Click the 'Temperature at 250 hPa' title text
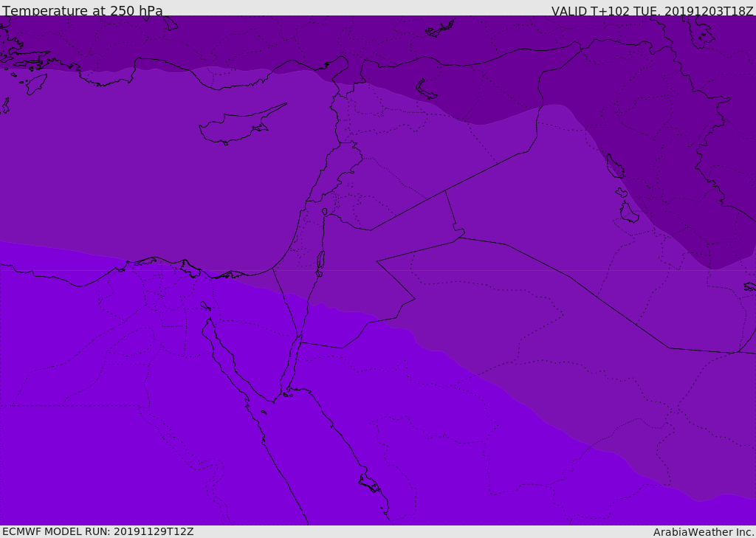The width and height of the screenshot is (756, 538). click(x=83, y=10)
